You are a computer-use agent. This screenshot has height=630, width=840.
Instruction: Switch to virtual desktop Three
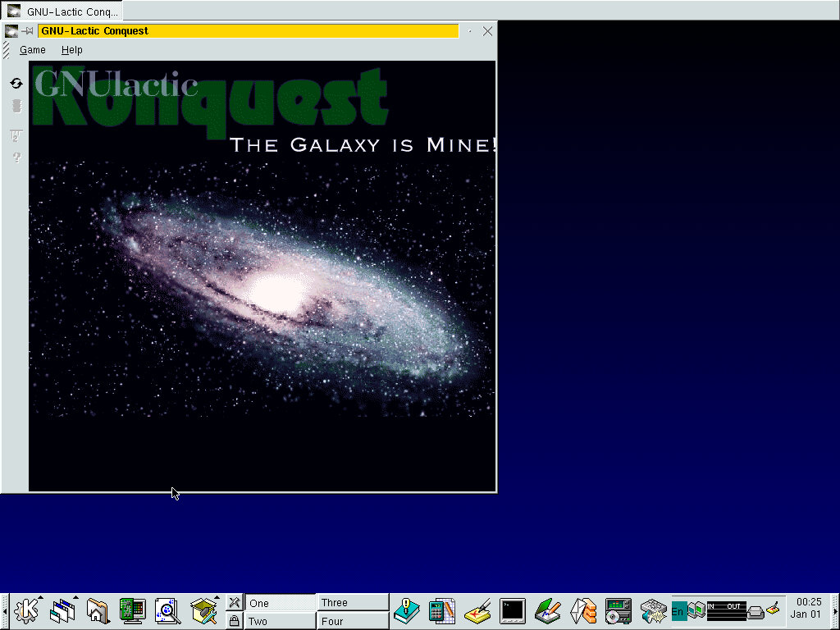click(353, 603)
